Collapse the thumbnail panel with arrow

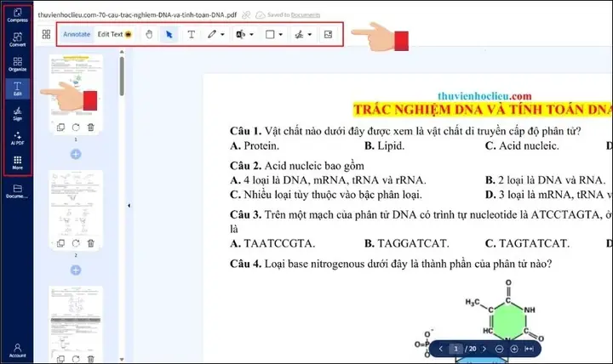tap(129, 206)
